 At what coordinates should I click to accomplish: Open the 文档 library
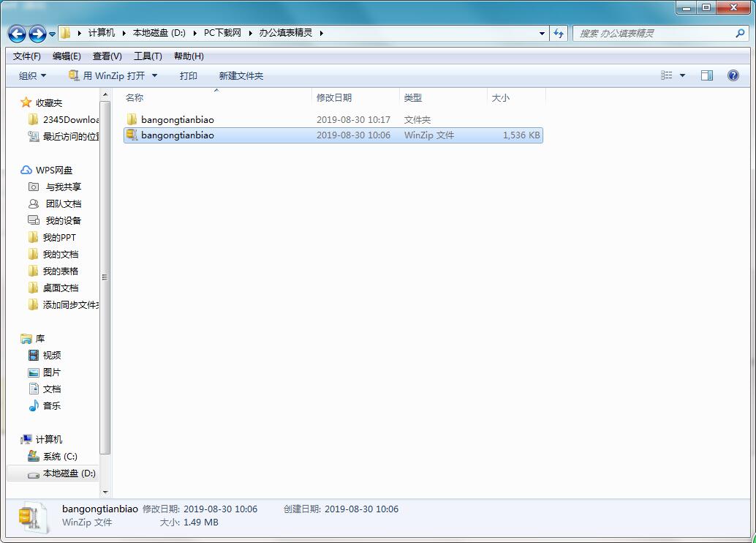45,389
